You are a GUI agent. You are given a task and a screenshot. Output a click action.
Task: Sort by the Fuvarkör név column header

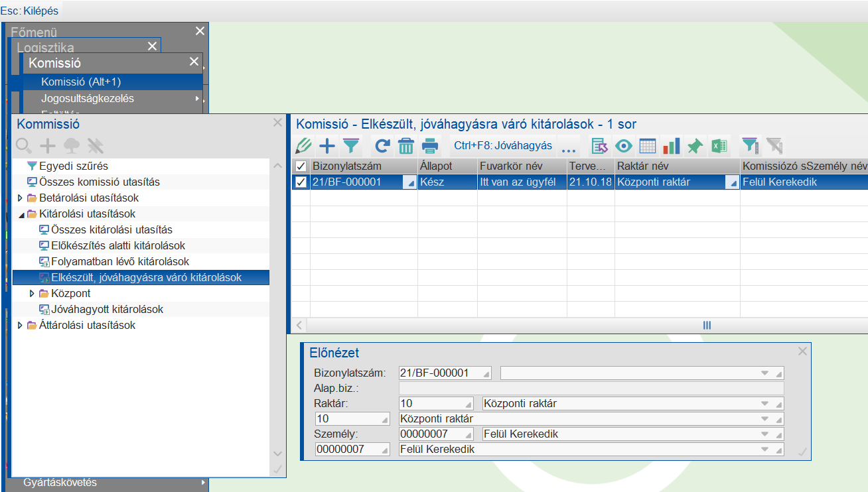click(521, 166)
